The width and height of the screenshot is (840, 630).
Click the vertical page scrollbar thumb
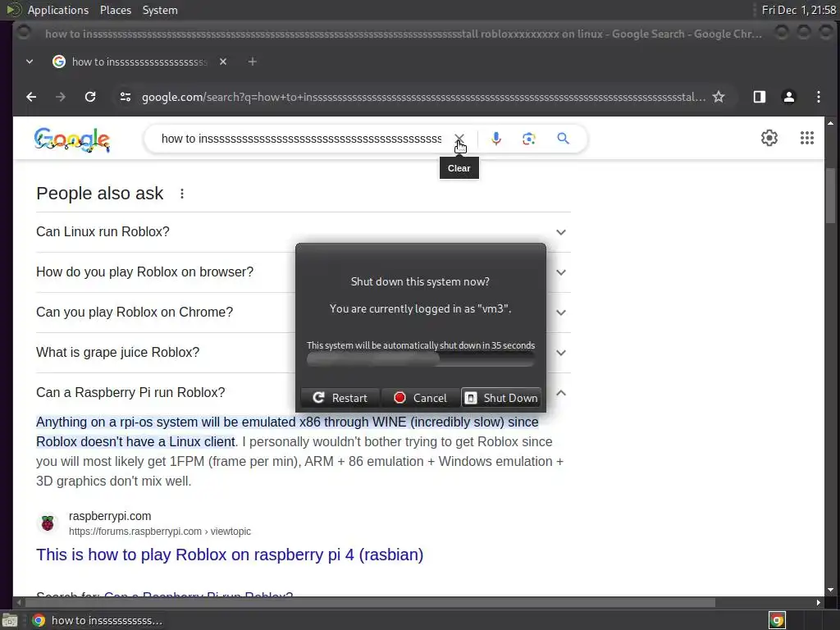point(830,195)
